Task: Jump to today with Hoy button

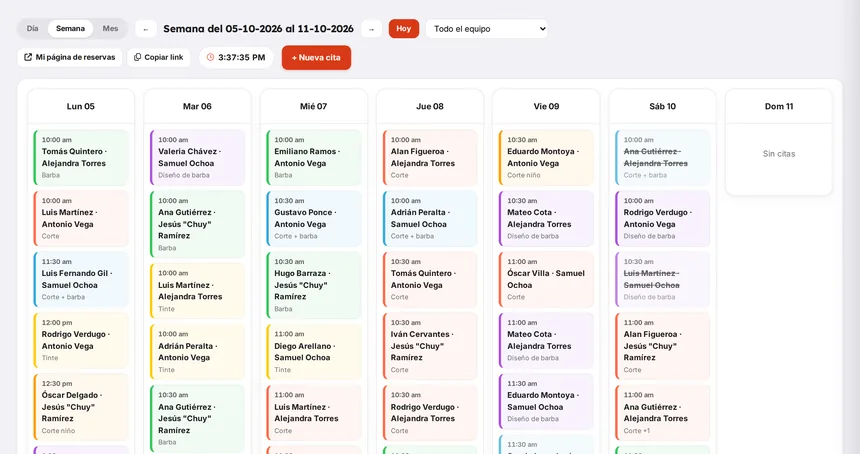Action: [x=404, y=29]
